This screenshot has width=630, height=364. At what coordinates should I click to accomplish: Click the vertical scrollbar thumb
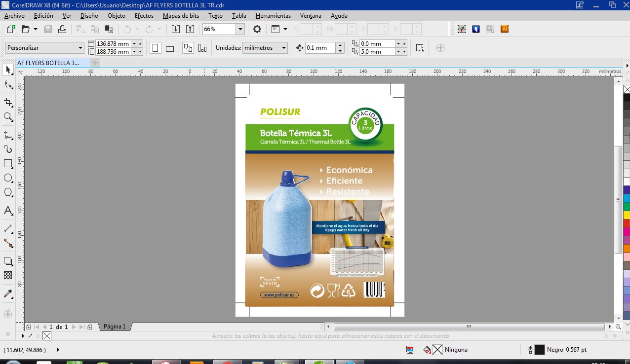618,200
